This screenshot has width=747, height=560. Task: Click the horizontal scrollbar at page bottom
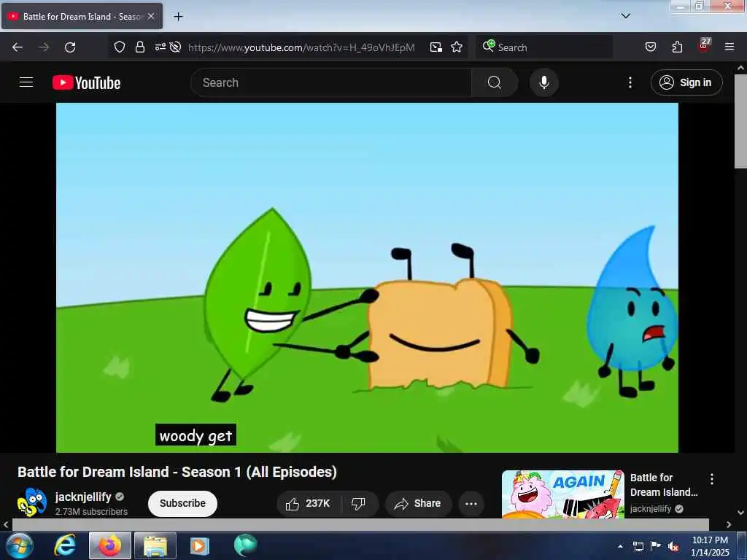coord(360,524)
